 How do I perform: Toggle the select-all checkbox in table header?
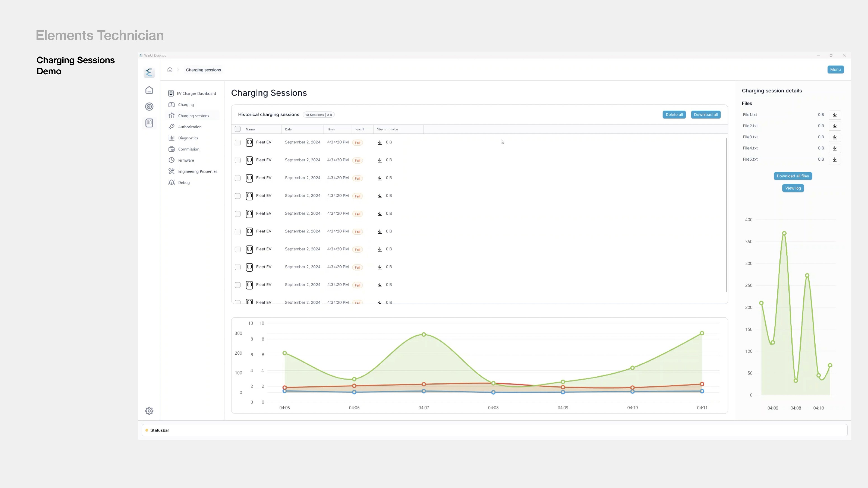click(238, 129)
